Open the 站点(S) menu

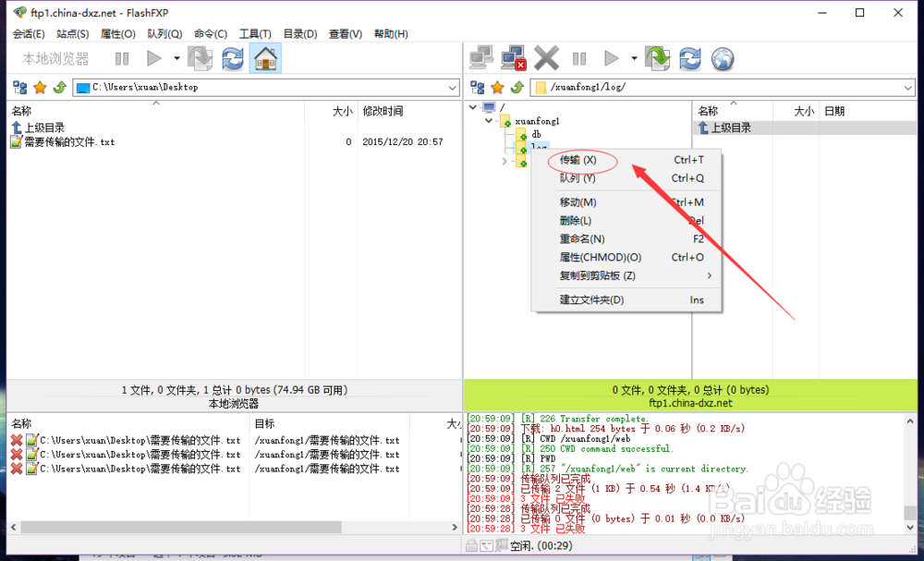click(x=72, y=33)
